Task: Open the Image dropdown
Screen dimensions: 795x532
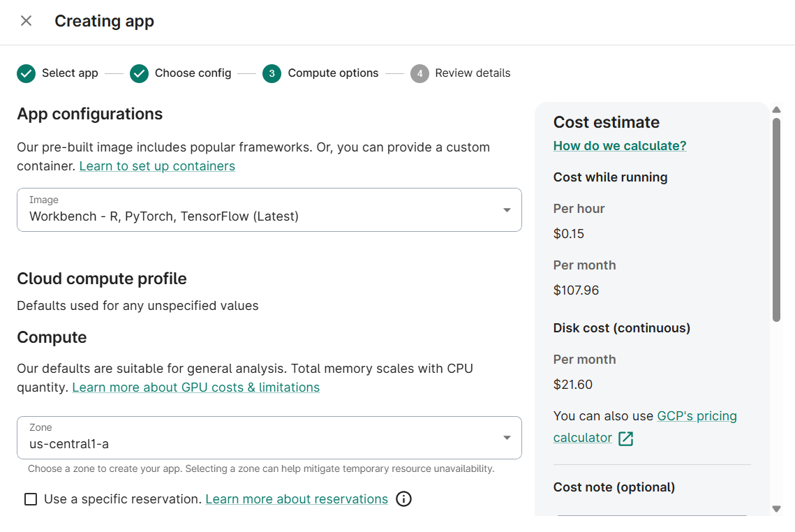Action: (269, 209)
